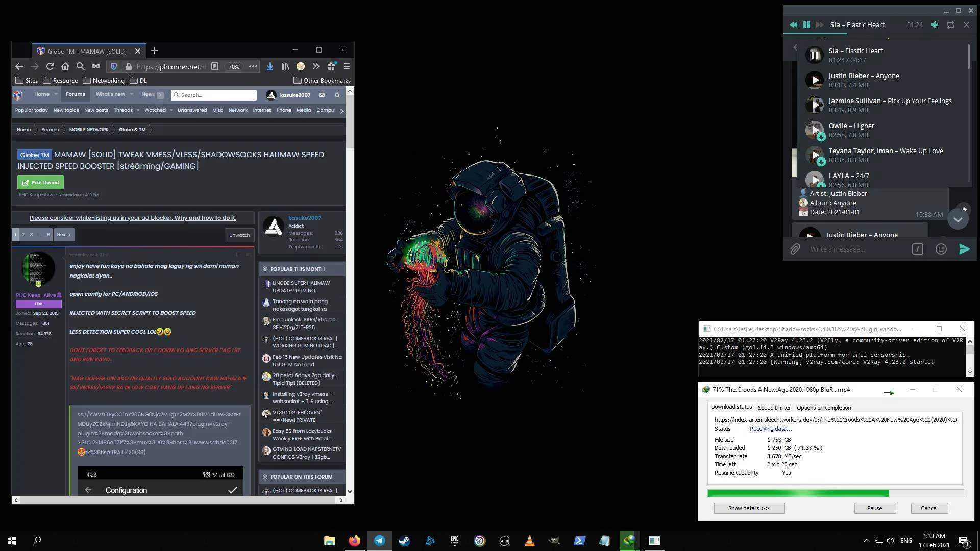The image size is (980, 551).
Task: Play Justin Bieber – Anyone from playlist
Action: (x=814, y=80)
